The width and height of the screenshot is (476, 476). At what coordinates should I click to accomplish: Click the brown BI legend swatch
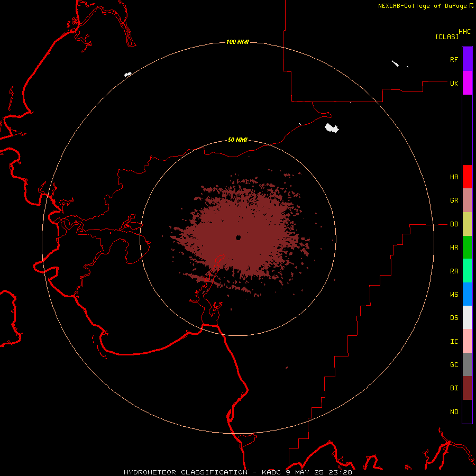tap(467, 388)
